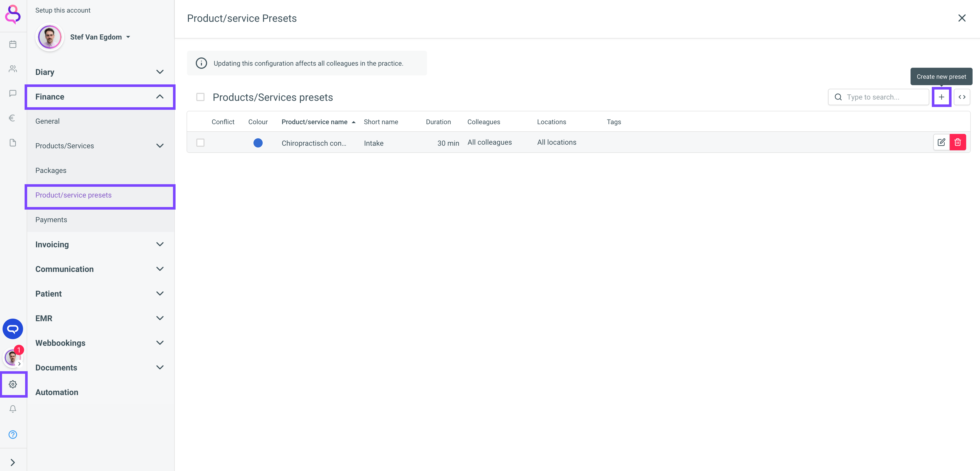This screenshot has height=471, width=980.
Task: Open the calendar icon in the sidebar
Action: [13, 44]
